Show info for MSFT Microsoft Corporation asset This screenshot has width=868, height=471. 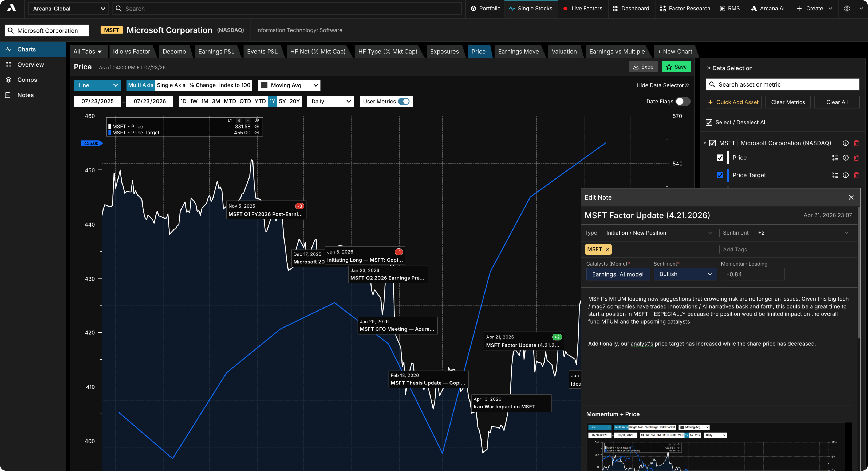click(x=845, y=143)
